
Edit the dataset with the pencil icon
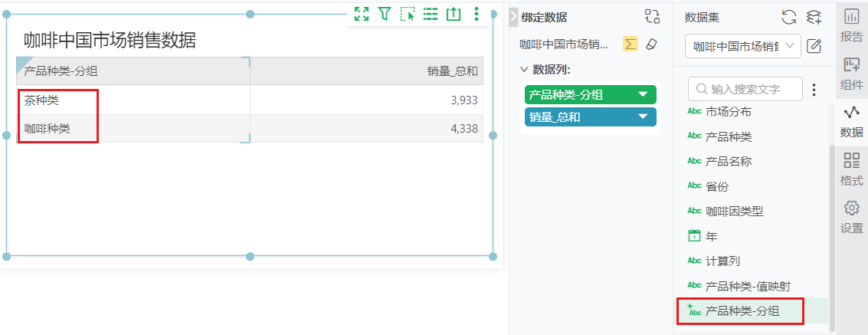814,46
